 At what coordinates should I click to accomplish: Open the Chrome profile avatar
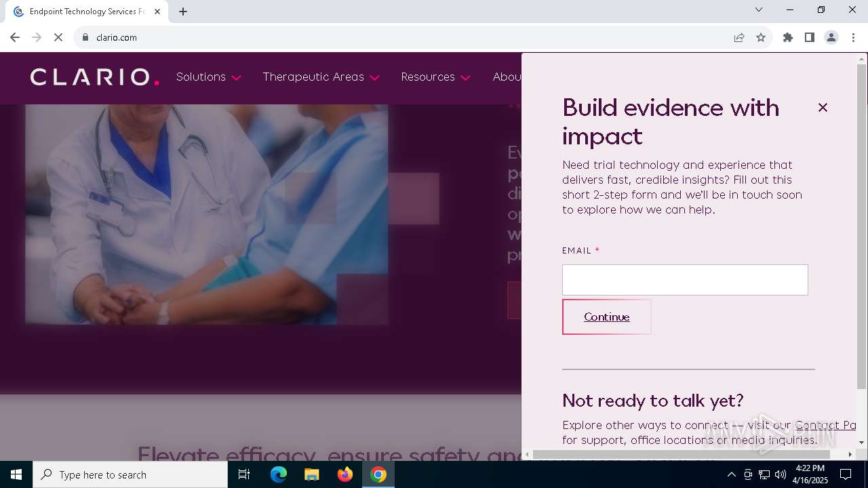[x=831, y=37]
